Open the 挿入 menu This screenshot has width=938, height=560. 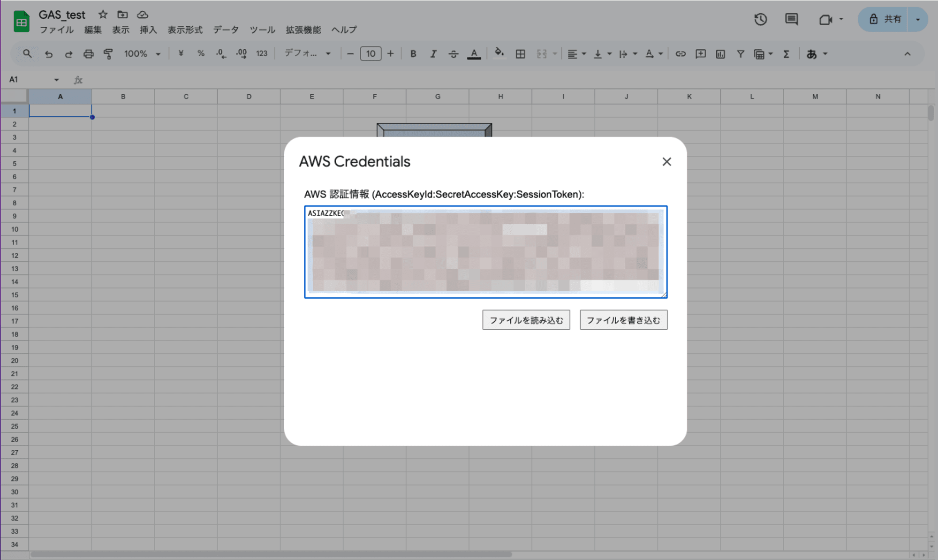point(148,30)
